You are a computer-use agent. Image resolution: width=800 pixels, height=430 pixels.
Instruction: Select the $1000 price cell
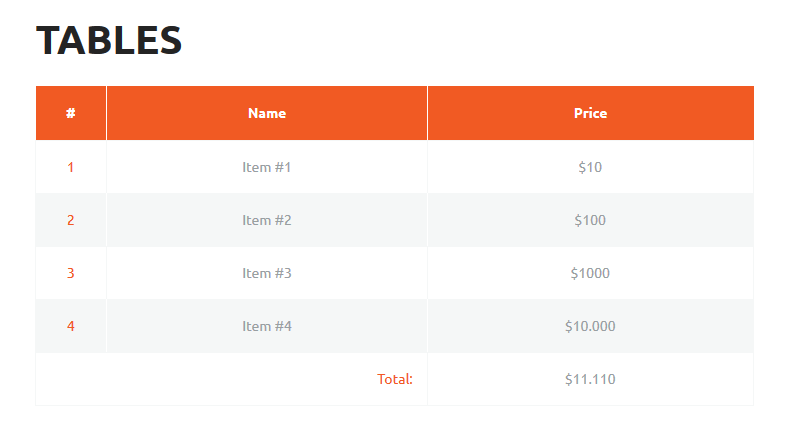point(590,273)
